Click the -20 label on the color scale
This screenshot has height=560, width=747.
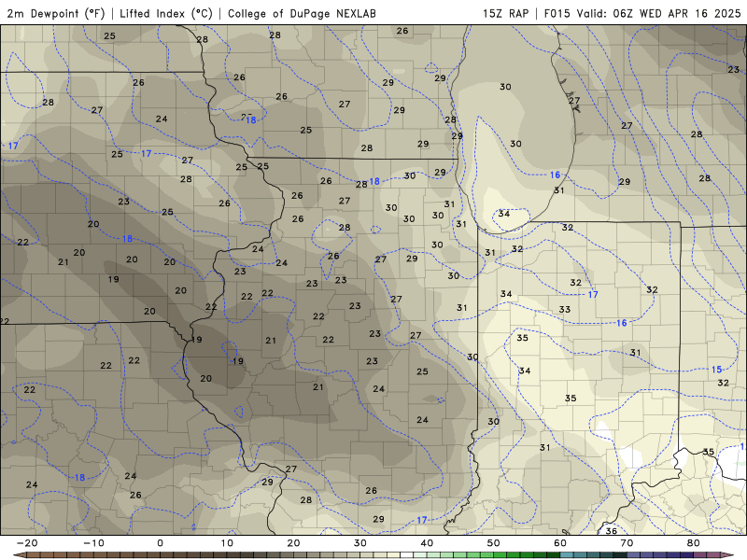point(27,543)
